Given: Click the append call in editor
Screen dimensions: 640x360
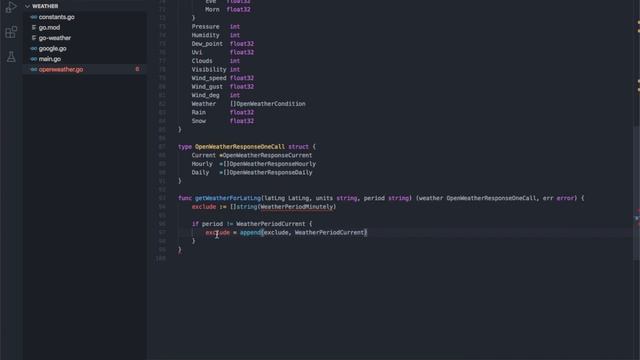Looking at the screenshot, I should click(x=250, y=232).
